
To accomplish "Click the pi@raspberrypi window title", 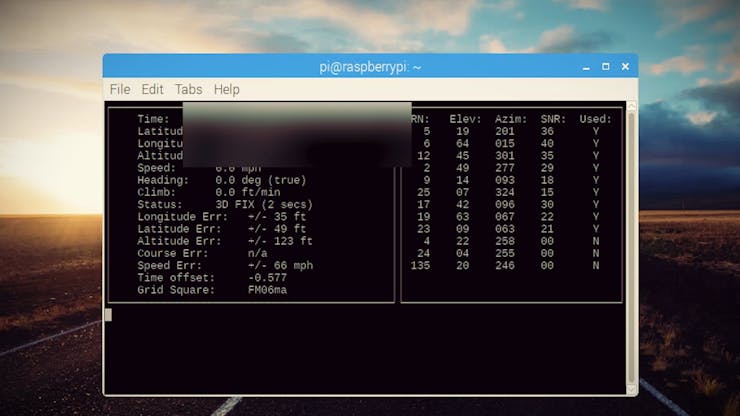I will (370, 67).
